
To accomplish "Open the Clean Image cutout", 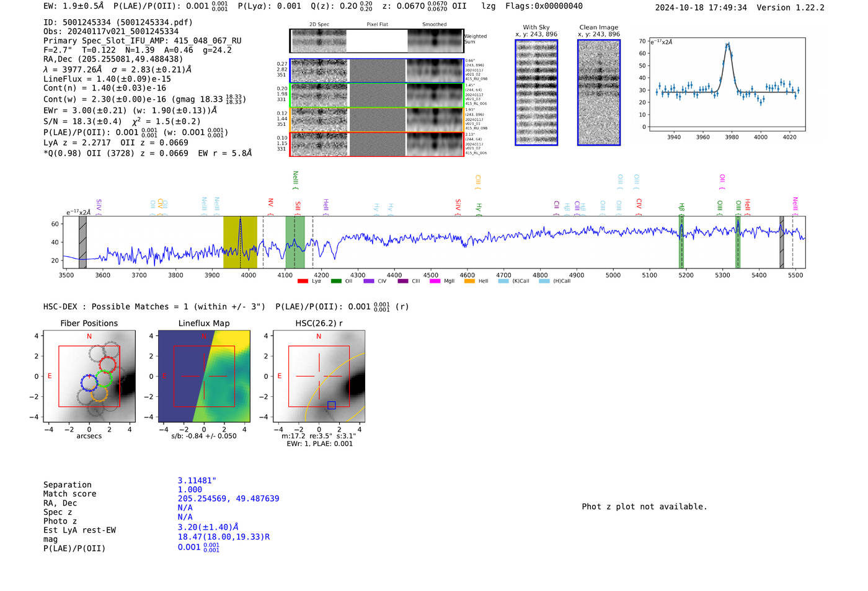I will [599, 92].
